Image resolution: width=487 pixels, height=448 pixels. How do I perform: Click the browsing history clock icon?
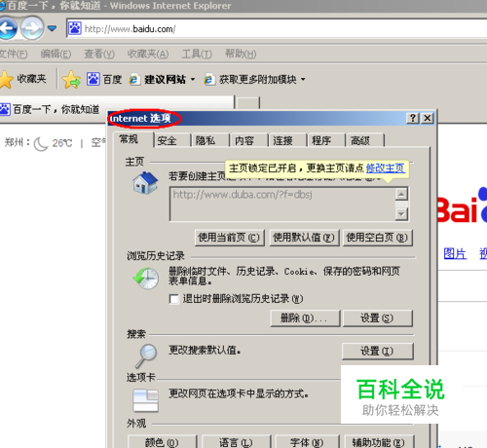pyautogui.click(x=146, y=279)
